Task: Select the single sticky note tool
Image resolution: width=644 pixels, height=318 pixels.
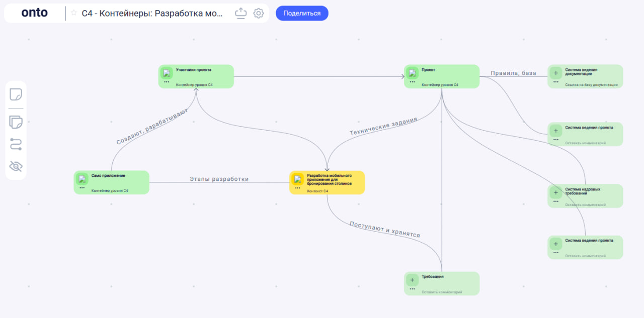Action: pos(16,94)
